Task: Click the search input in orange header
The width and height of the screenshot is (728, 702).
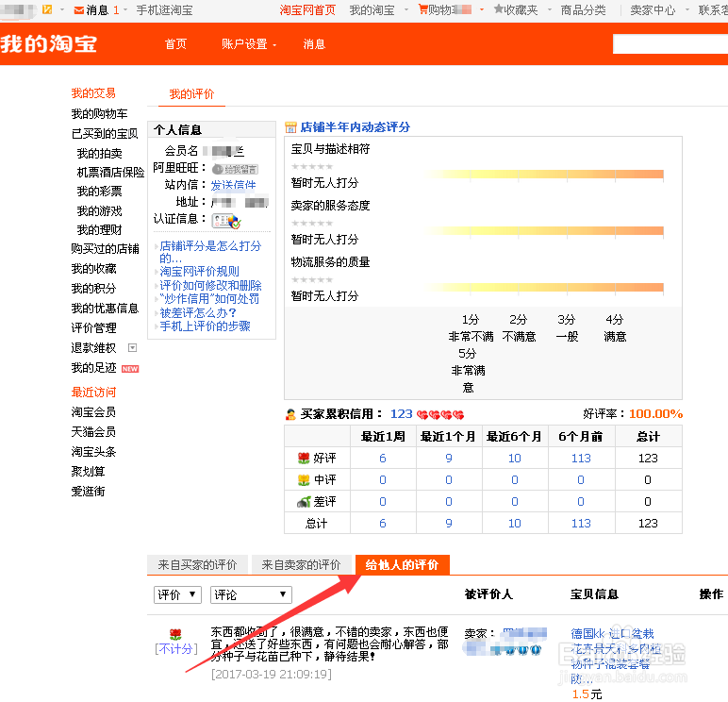Action: (670, 44)
